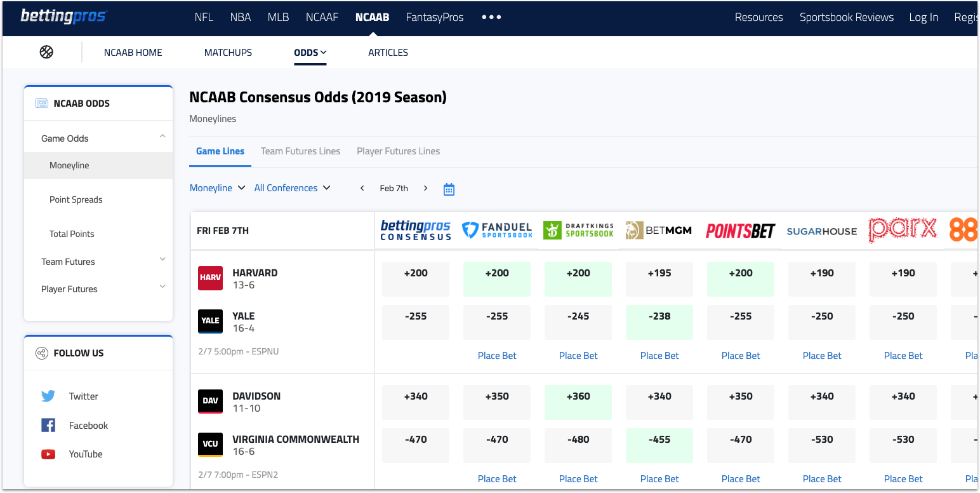Image resolution: width=980 pixels, height=493 pixels.
Task: Click the bettingpros Consensus column logo
Action: [x=416, y=230]
